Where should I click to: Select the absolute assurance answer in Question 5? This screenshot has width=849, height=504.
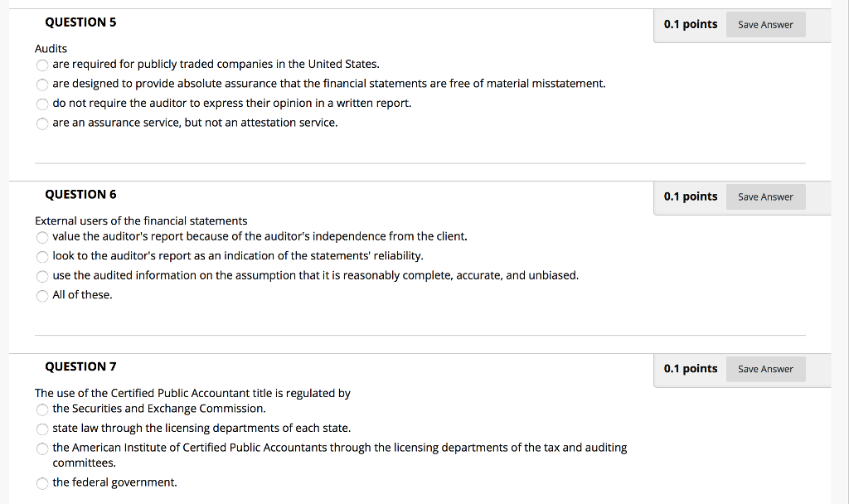42,84
